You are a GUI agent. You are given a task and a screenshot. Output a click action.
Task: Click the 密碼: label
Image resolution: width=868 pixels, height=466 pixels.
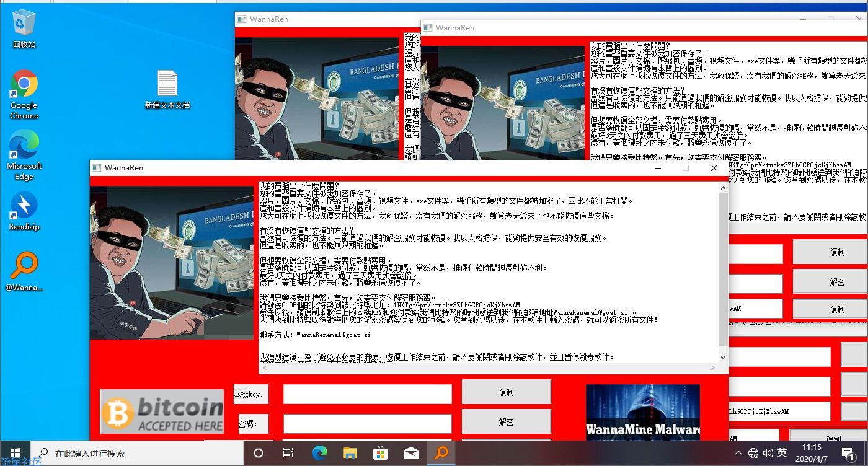coord(253,424)
